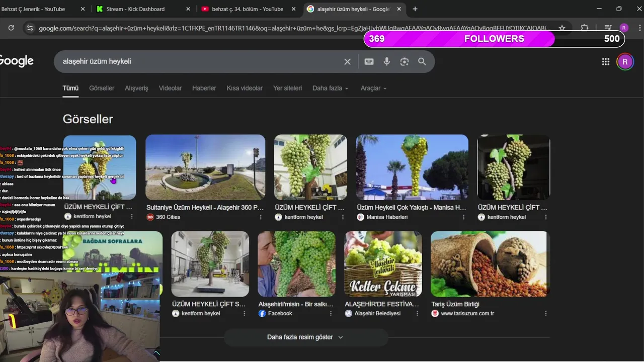Open Kelter Çekme festival thumbnail
The image size is (644, 362).
pyautogui.click(x=383, y=264)
